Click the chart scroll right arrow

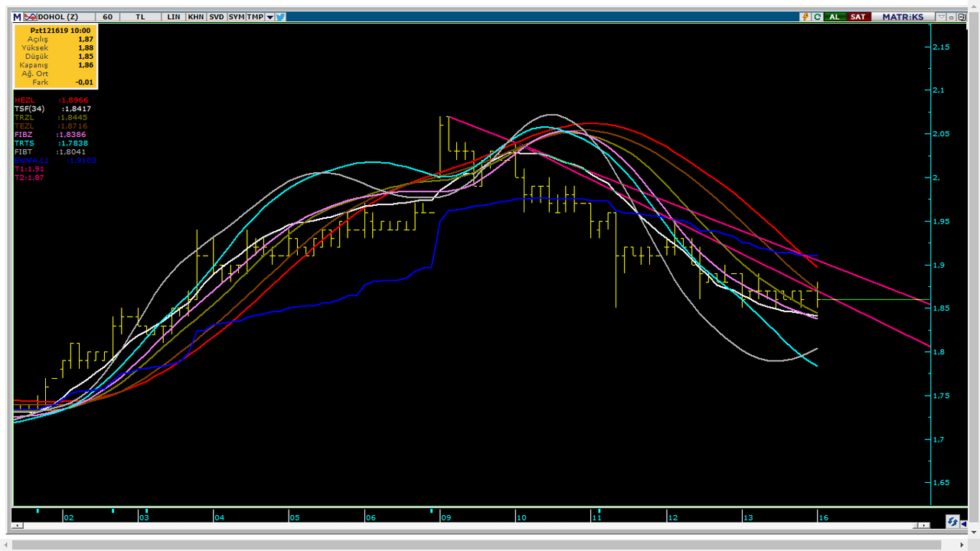tap(925, 526)
